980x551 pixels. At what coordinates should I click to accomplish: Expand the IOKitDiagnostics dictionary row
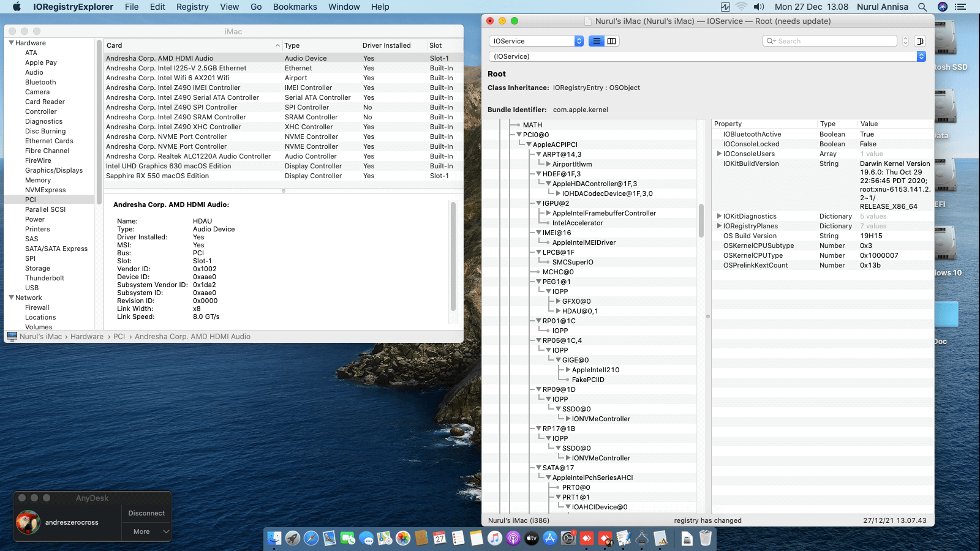pyautogui.click(x=719, y=216)
